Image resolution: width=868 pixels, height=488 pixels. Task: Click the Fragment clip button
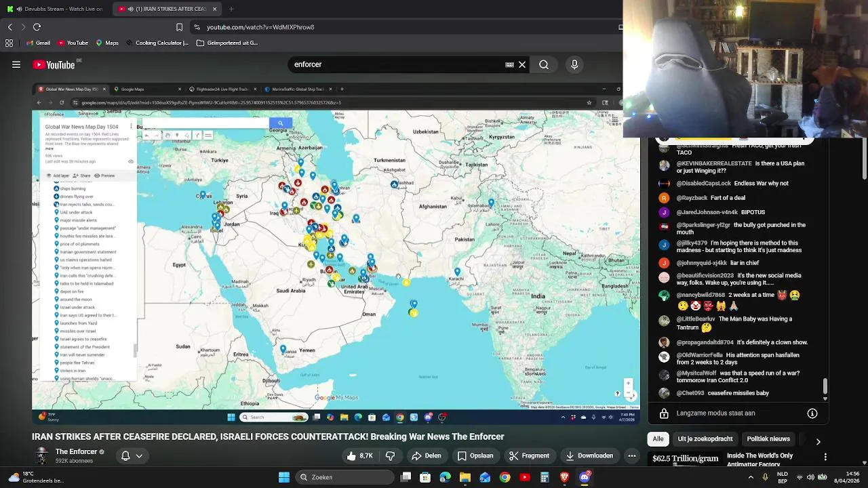(x=529, y=455)
